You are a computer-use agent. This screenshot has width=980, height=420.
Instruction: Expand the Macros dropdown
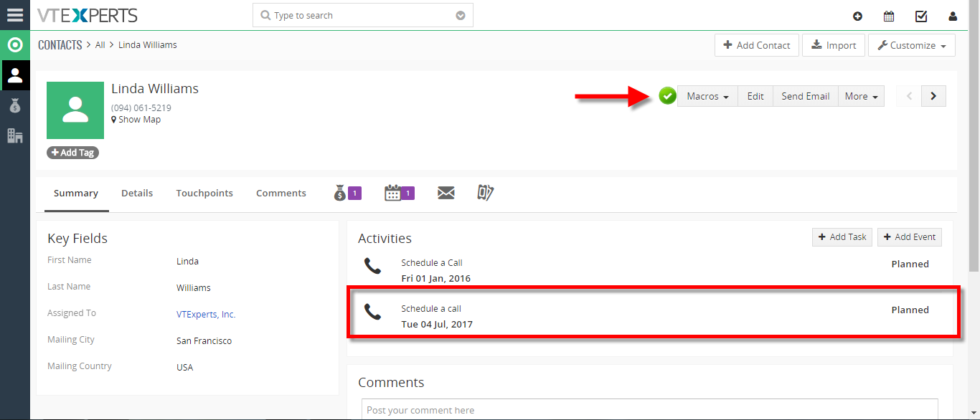707,96
